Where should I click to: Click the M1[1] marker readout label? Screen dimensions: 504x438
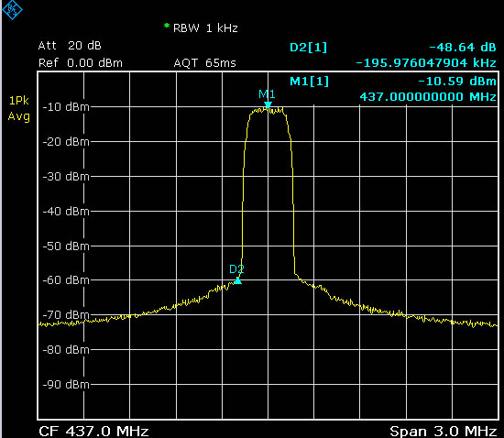click(x=309, y=81)
